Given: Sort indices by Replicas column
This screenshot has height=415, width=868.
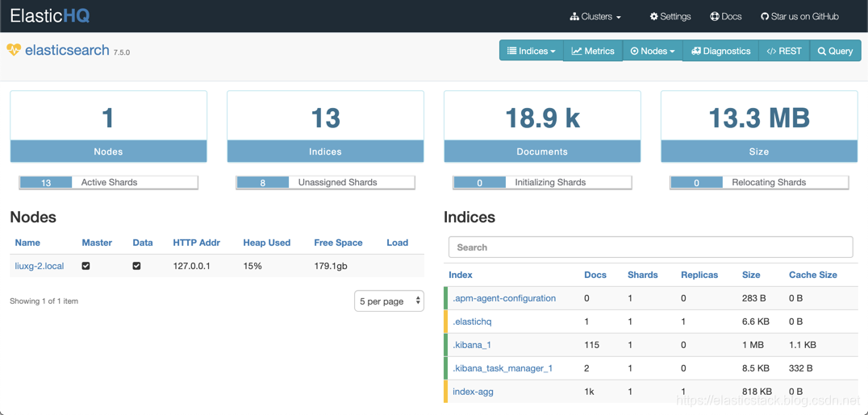Looking at the screenshot, I should [699, 275].
